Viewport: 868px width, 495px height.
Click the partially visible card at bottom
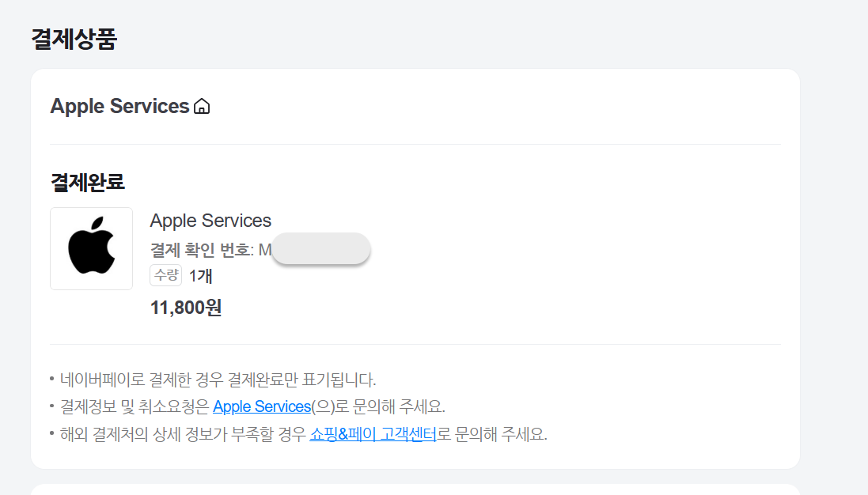pos(415,489)
